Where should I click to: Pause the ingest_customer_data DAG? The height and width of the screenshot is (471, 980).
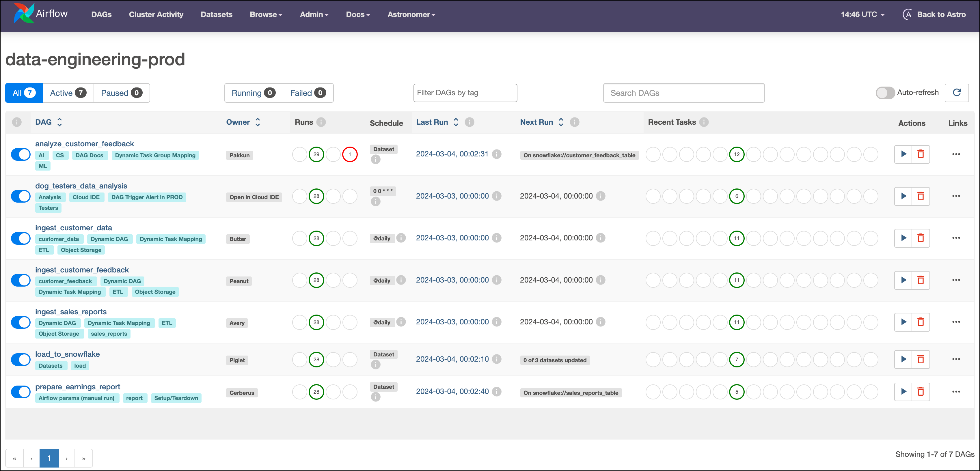[21, 238]
